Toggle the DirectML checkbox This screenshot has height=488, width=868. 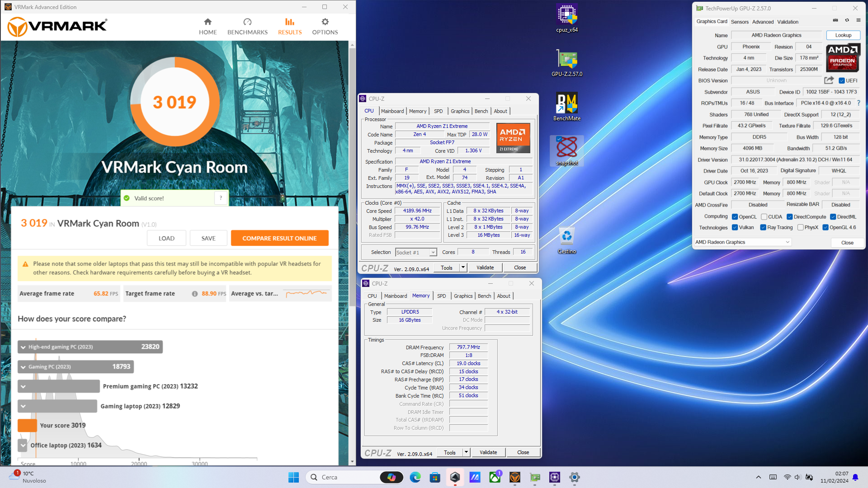pos(833,217)
